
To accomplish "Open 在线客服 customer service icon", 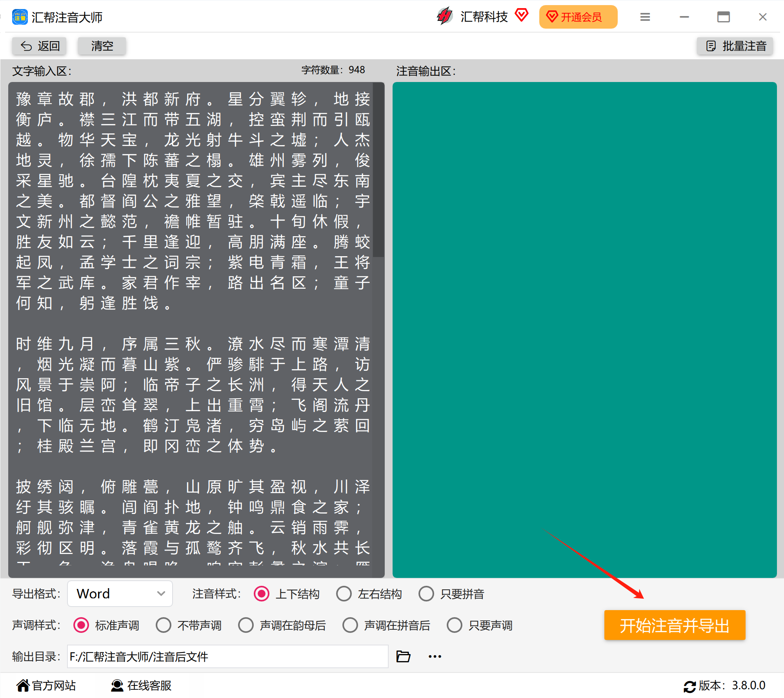I will pyautogui.click(x=117, y=685).
